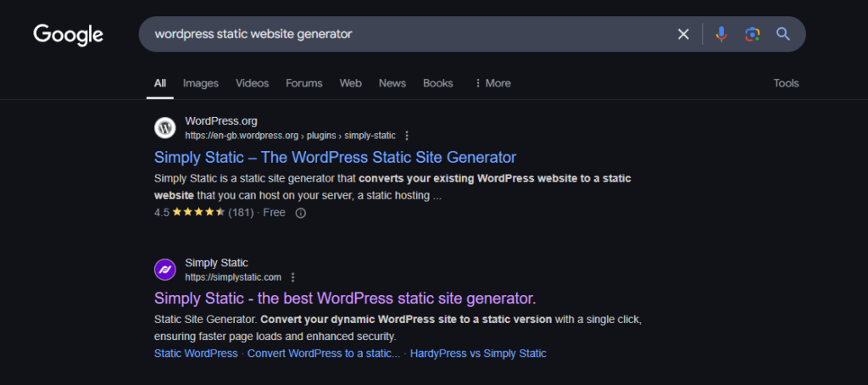Expand the More search filters menu
This screenshot has height=385, width=868.
(492, 83)
